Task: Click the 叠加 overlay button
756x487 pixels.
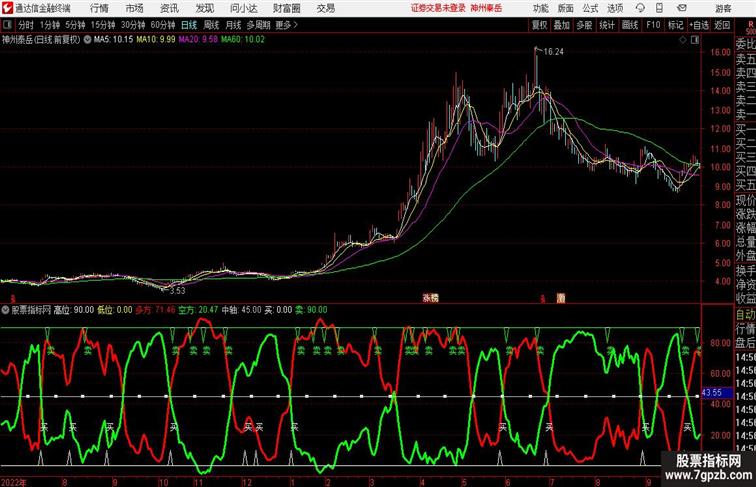Action: 562,25
